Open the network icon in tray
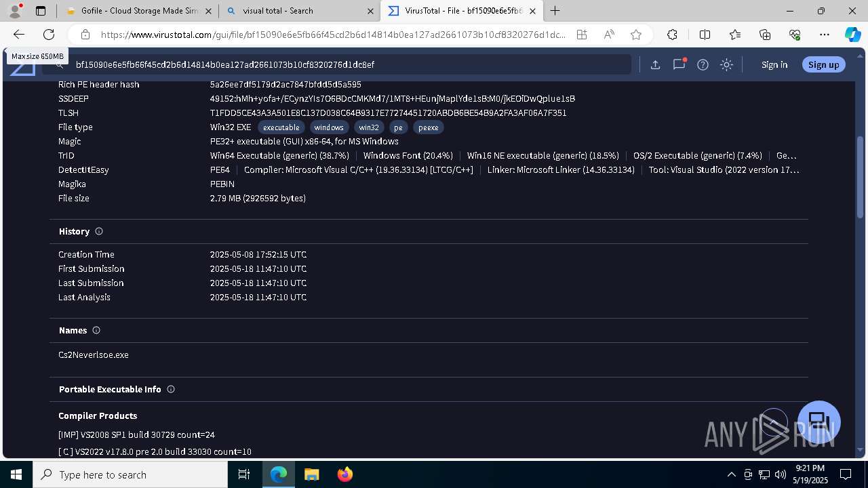The width and height of the screenshot is (868, 488). (x=764, y=474)
